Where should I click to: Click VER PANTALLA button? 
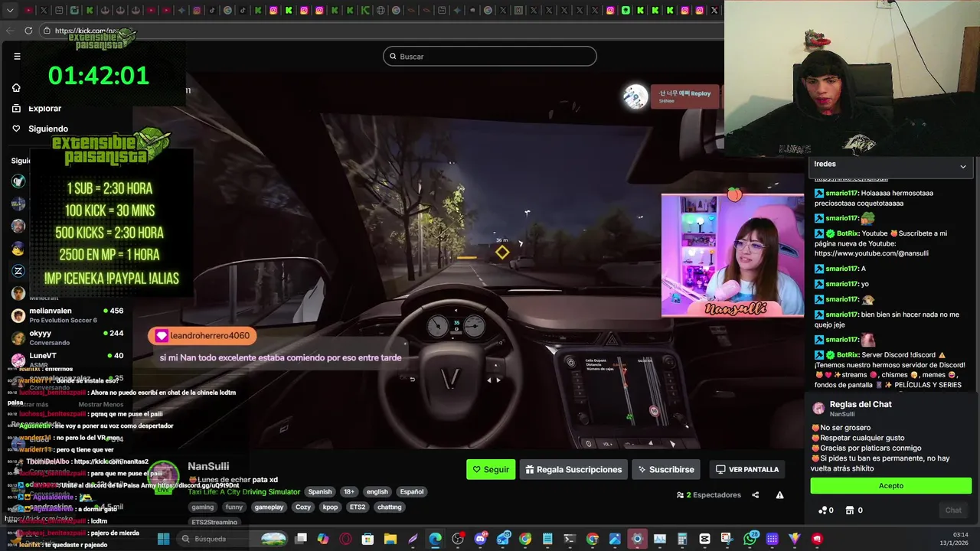pos(747,469)
